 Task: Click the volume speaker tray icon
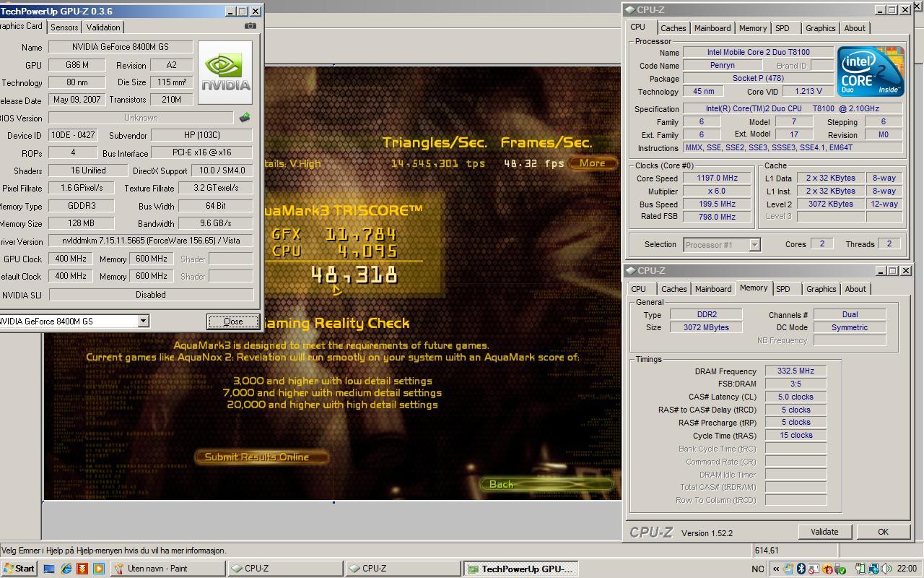(886, 569)
